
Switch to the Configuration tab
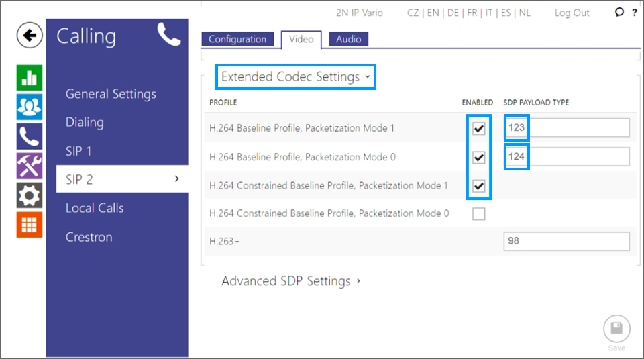click(237, 39)
